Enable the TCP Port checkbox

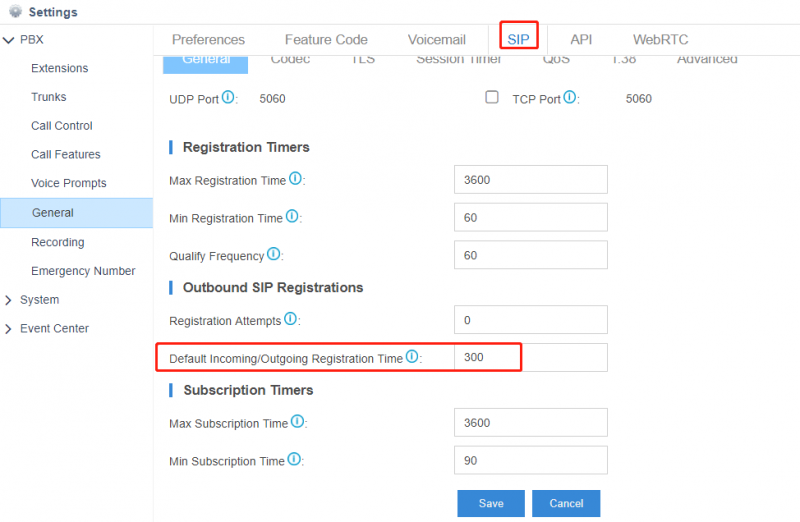(x=492, y=97)
